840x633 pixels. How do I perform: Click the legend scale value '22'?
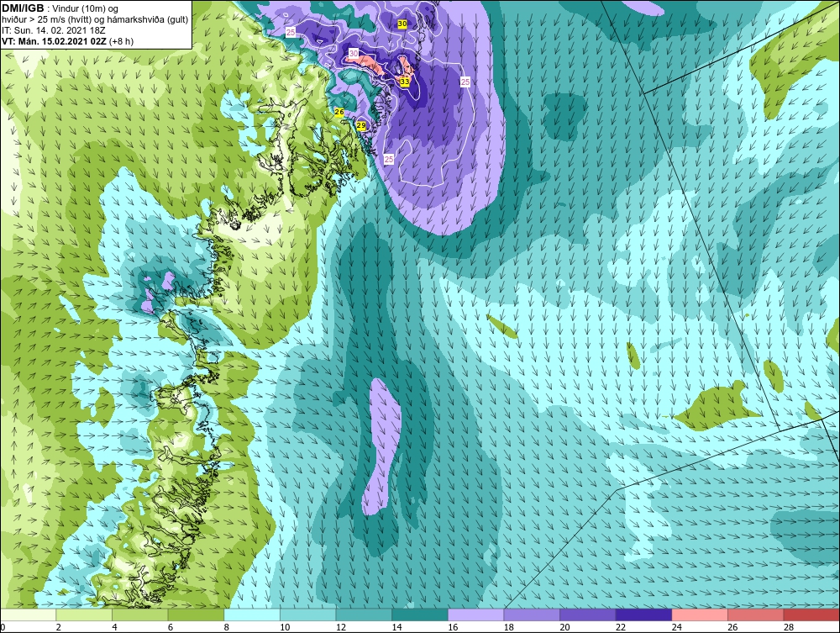621,627
